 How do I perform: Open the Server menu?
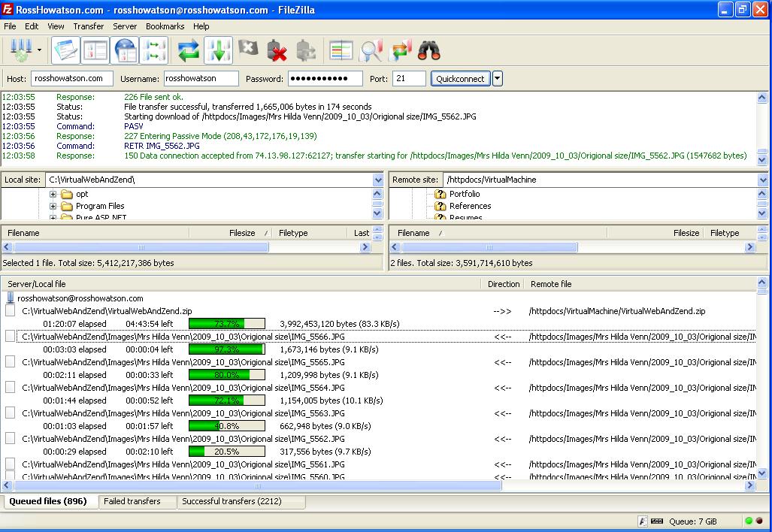(x=125, y=26)
